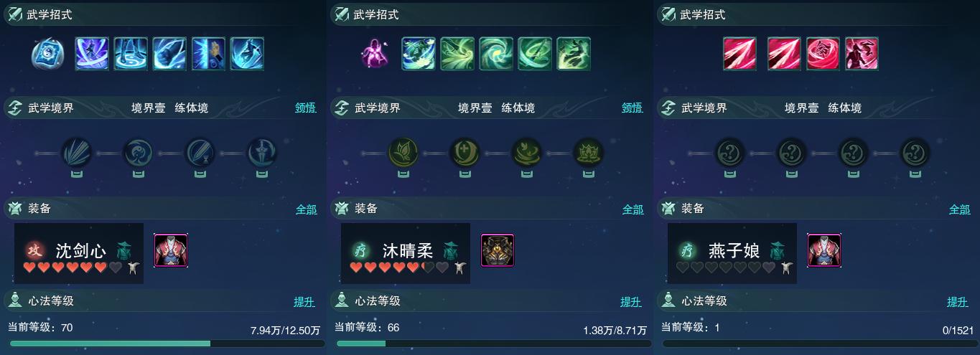
Task: Select the blue fist strike skill icon
Action: (169, 54)
